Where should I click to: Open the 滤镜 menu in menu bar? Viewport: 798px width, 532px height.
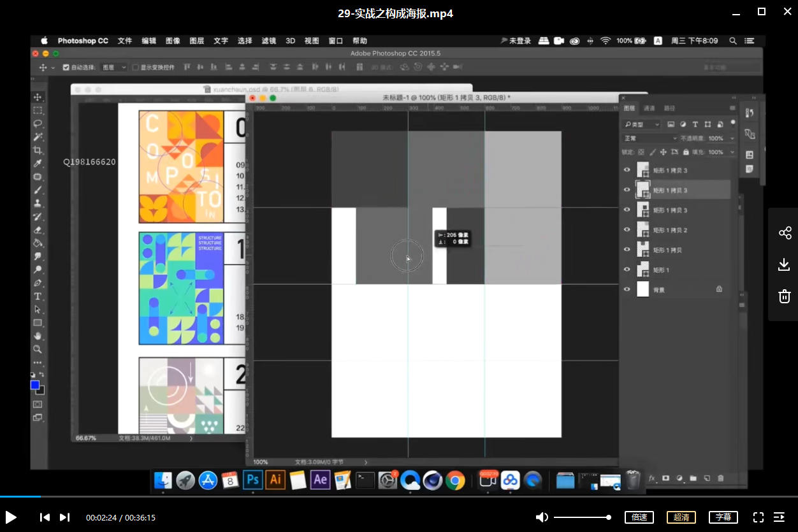click(x=268, y=41)
